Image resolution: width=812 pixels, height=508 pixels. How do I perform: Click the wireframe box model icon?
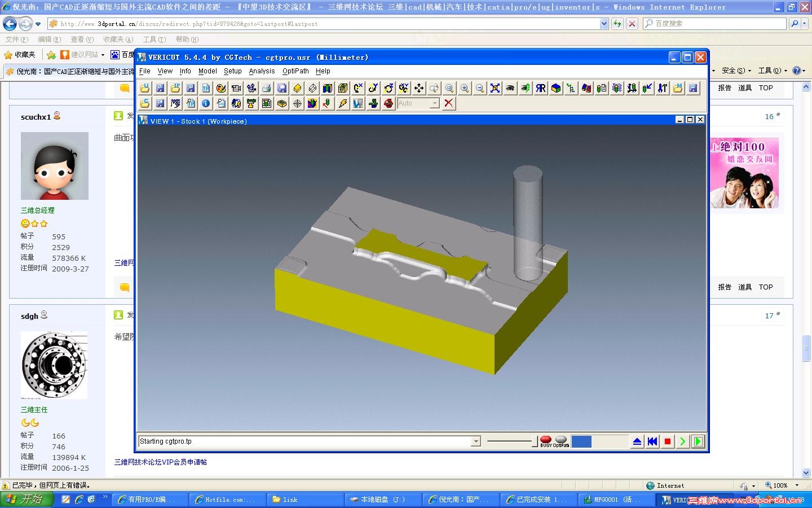[312, 88]
